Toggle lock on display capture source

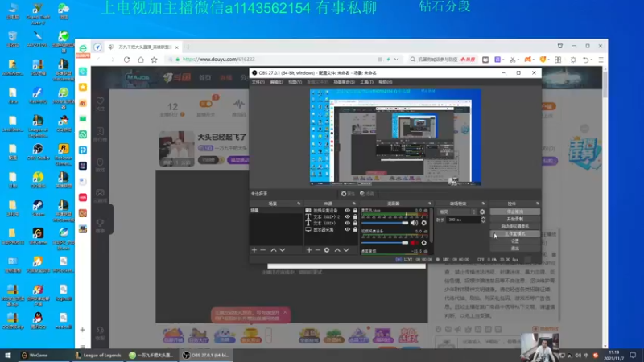click(x=355, y=230)
